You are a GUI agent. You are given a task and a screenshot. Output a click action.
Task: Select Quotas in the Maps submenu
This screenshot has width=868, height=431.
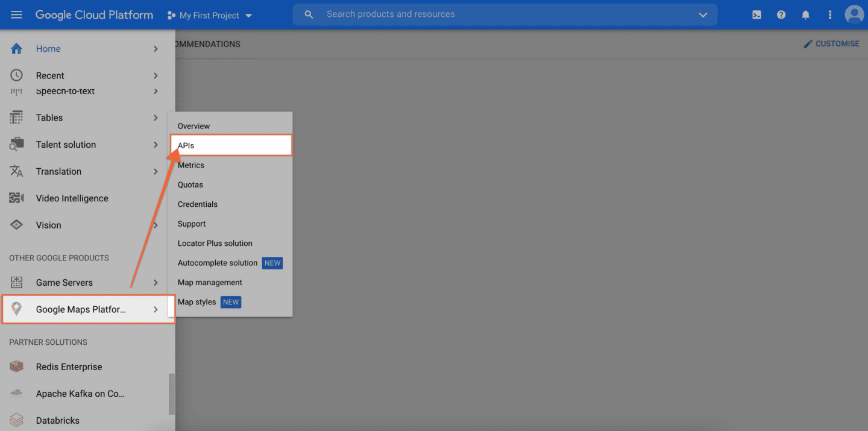coord(230,184)
